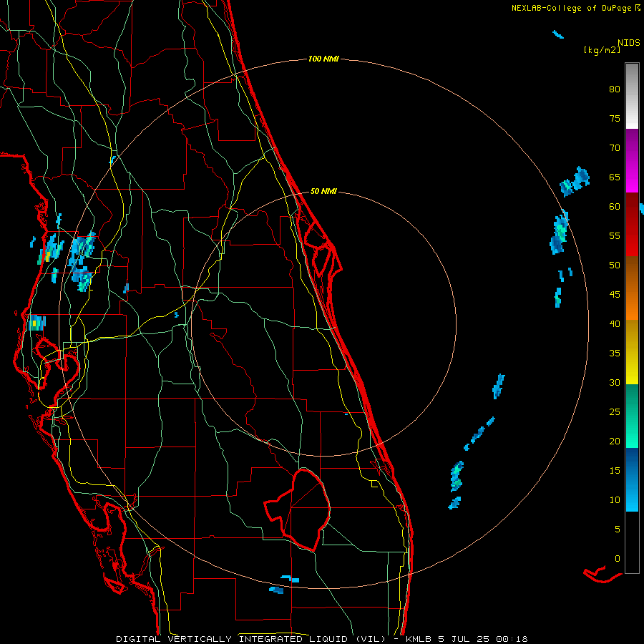Viewport: 644px width, 644px height.
Task: Click the orange-brown segment of color bar
Action: tap(632, 288)
